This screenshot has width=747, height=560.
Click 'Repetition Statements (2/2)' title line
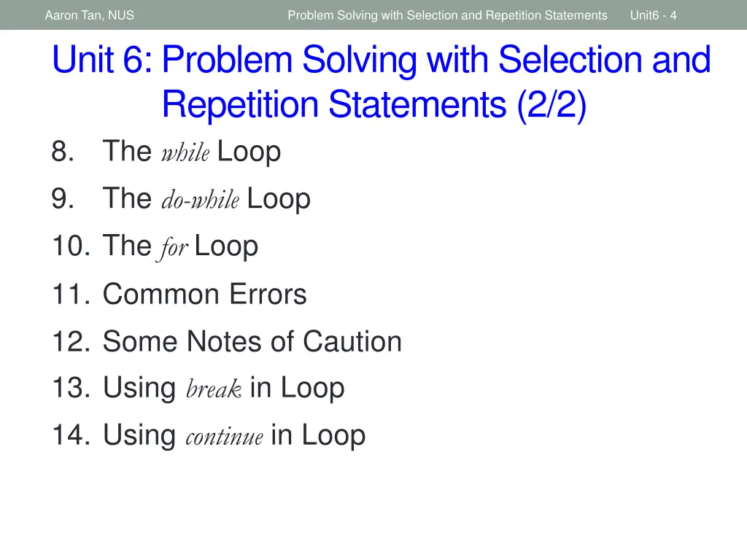[374, 105]
